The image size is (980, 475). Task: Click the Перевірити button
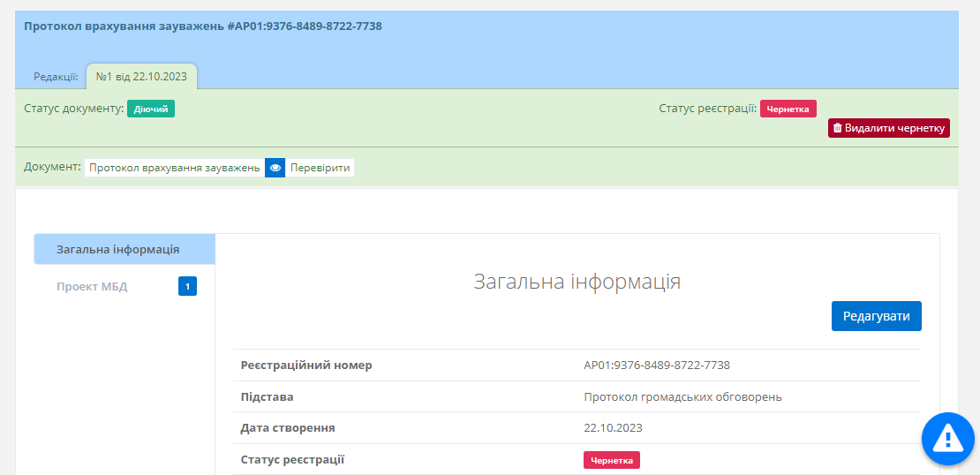pyautogui.click(x=320, y=168)
